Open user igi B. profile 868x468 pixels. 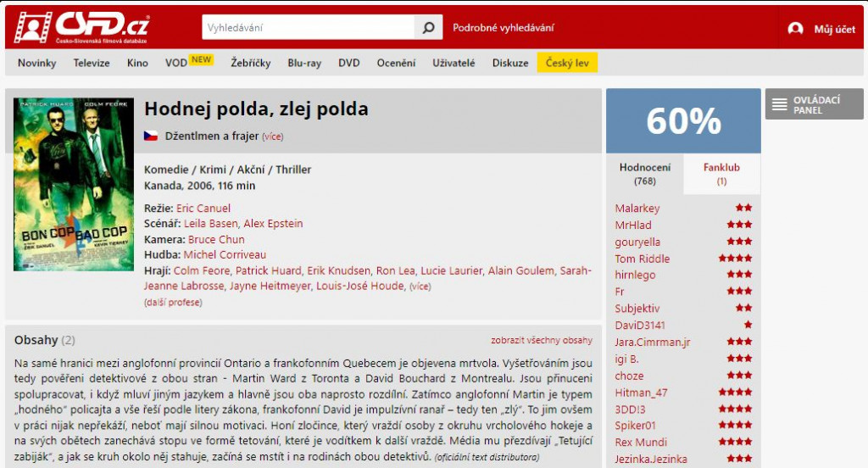[626, 359]
